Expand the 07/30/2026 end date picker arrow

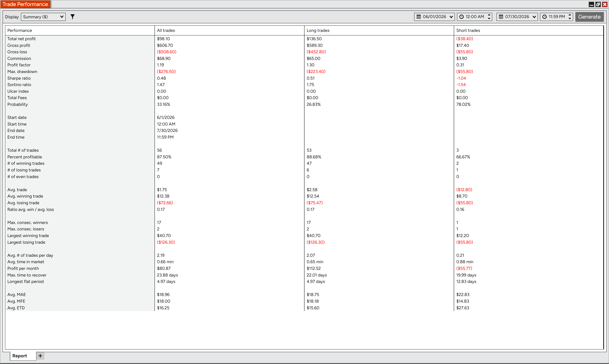534,17
